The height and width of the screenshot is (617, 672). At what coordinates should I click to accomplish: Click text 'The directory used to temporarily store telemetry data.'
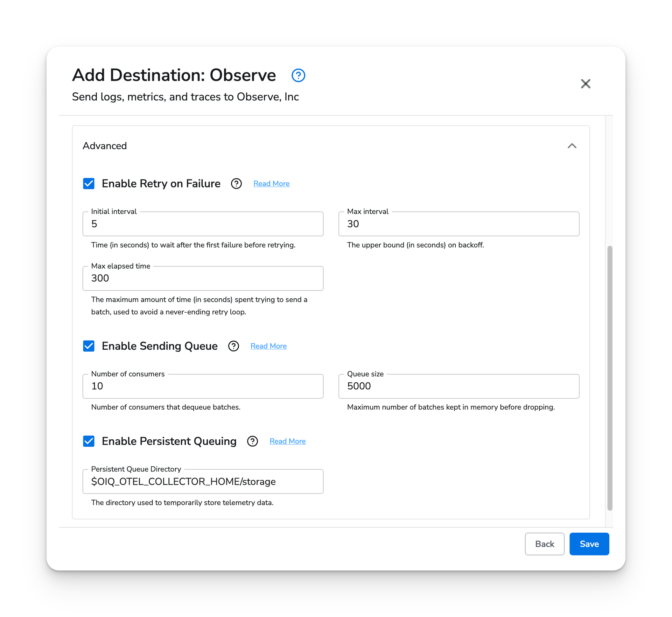(x=182, y=503)
